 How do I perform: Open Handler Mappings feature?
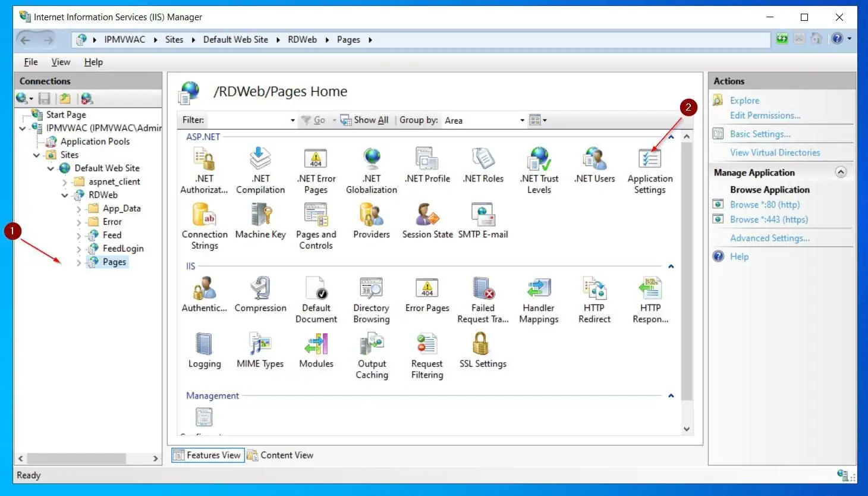click(x=539, y=300)
